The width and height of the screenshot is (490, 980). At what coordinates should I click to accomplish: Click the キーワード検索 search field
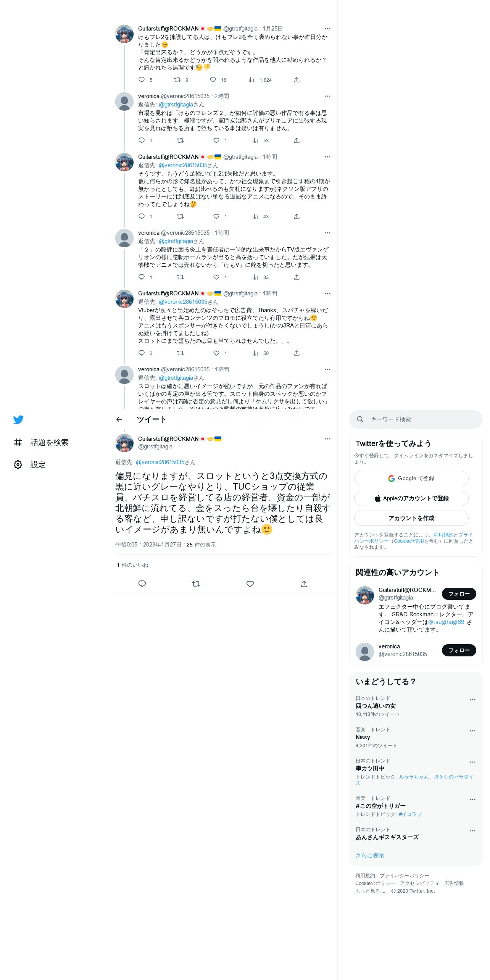point(416,419)
